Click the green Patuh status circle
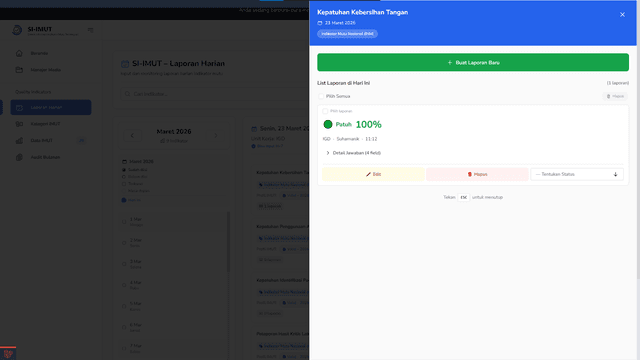 click(328, 124)
